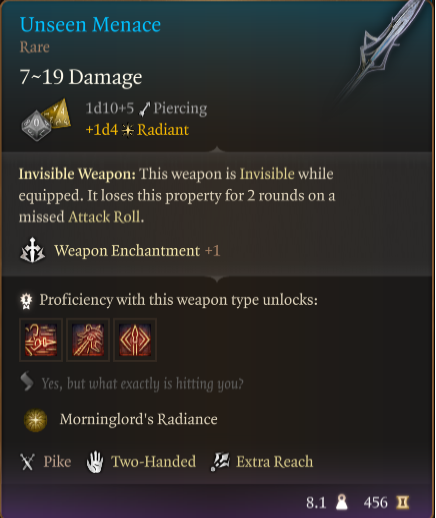Screen dimensions: 436x518
Task: Click the Extra Reach icon
Action: click(x=220, y=462)
